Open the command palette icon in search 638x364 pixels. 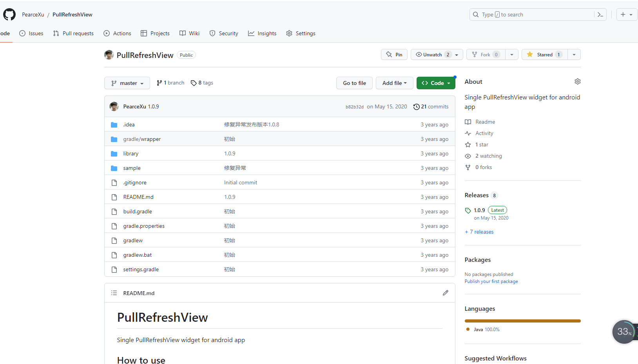(x=600, y=14)
